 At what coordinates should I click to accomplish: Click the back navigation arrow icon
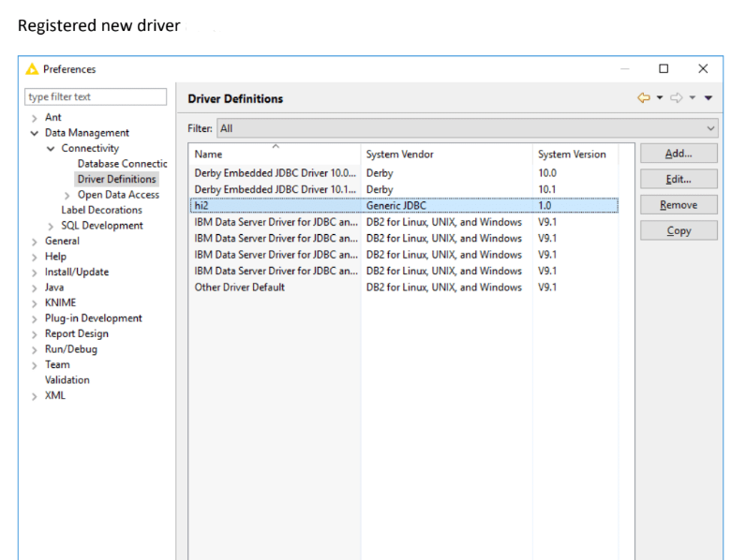coord(644,98)
